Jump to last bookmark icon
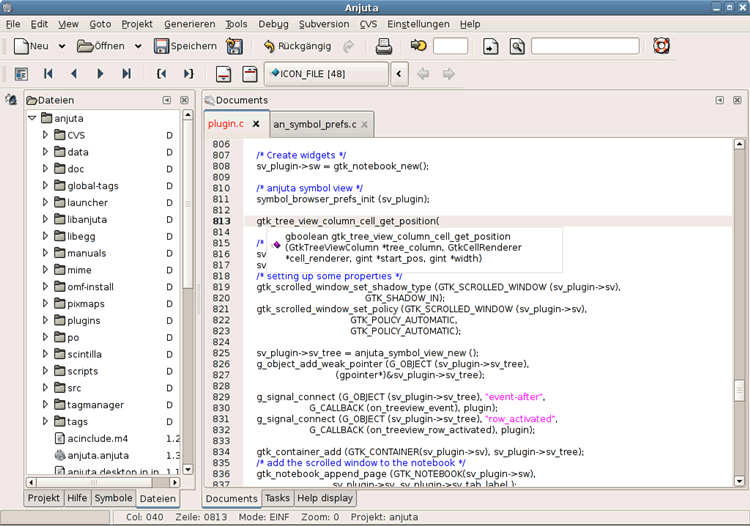750x526 pixels. 126,74
